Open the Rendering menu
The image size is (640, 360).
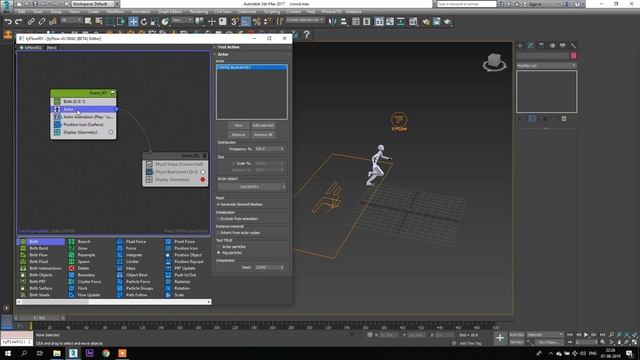198,12
